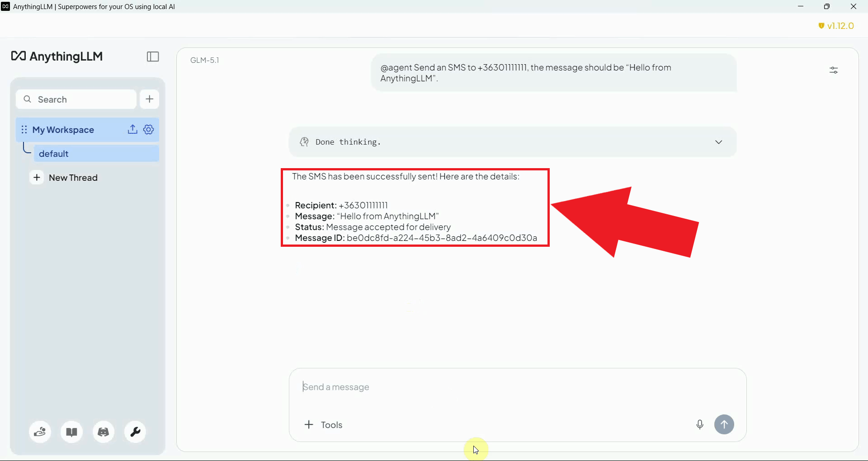
Task: Open chat appearance sliders icon
Action: (x=834, y=70)
